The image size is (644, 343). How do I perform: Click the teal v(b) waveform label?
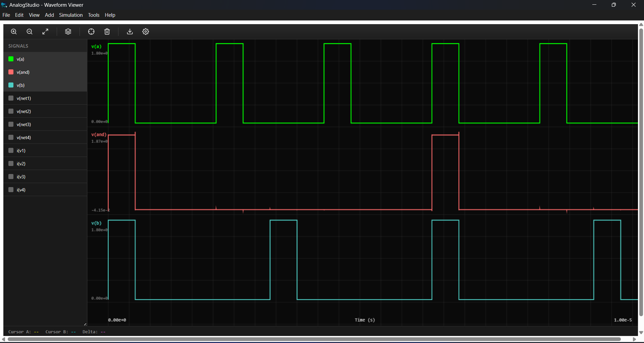[96, 223]
